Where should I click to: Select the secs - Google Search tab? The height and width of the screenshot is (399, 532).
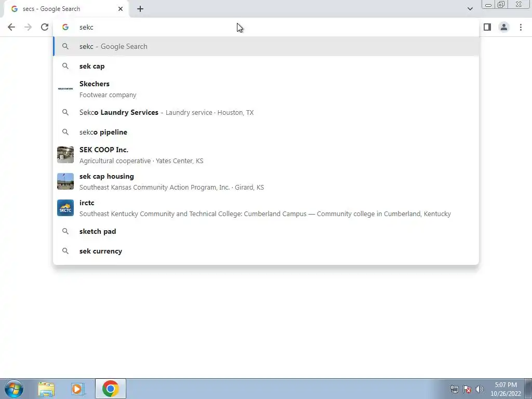(x=66, y=9)
